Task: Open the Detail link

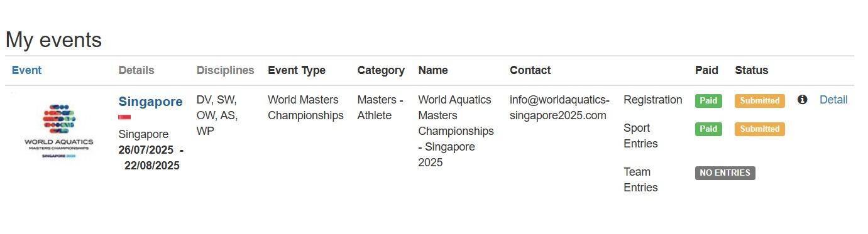Action: click(833, 100)
